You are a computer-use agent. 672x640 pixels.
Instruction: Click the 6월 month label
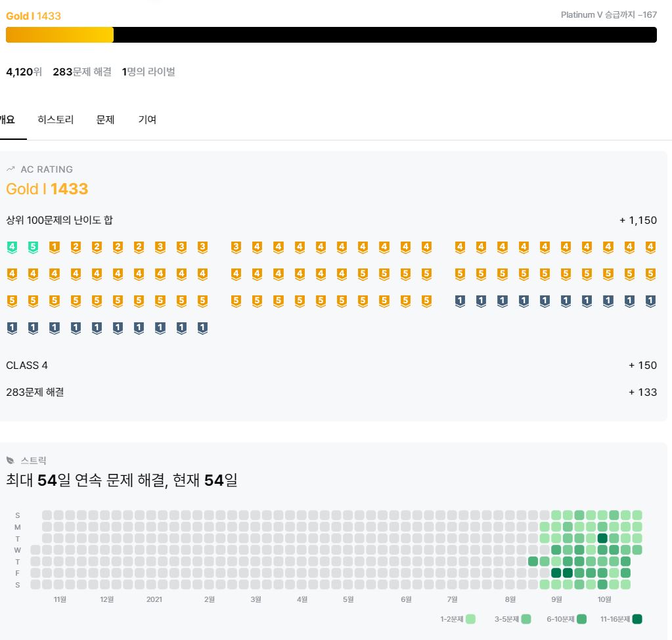(x=406, y=599)
